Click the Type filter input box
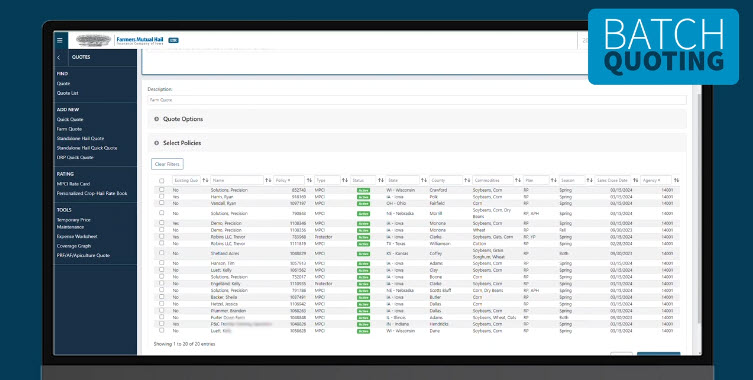 coord(328,180)
